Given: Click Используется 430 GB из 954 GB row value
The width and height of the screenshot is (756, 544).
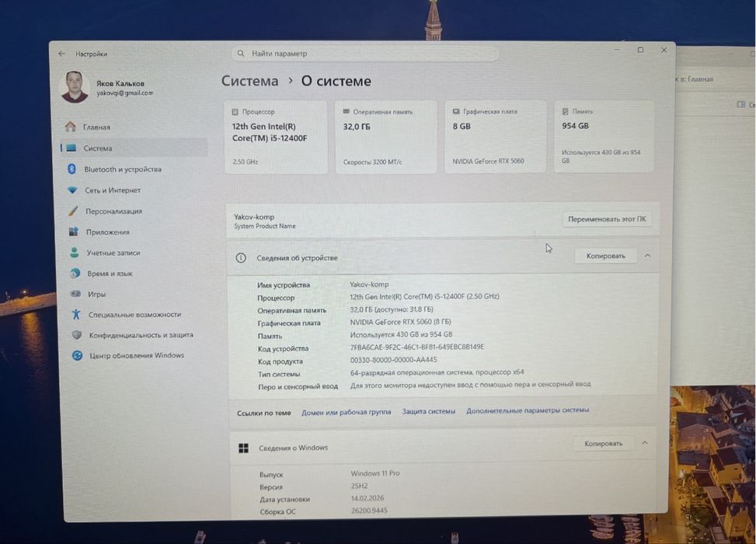Looking at the screenshot, I should tap(401, 334).
